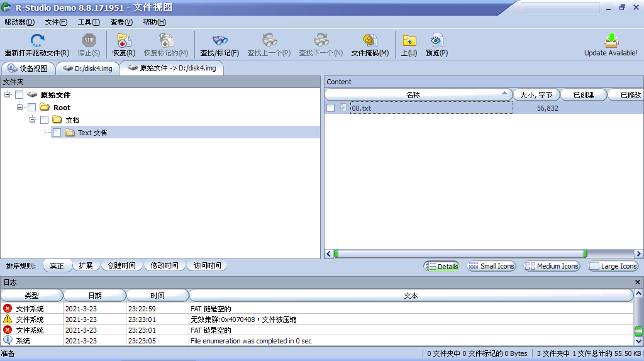The width and height of the screenshot is (644, 361).
Task: Click the Up (上) folder icon
Action: click(x=409, y=40)
